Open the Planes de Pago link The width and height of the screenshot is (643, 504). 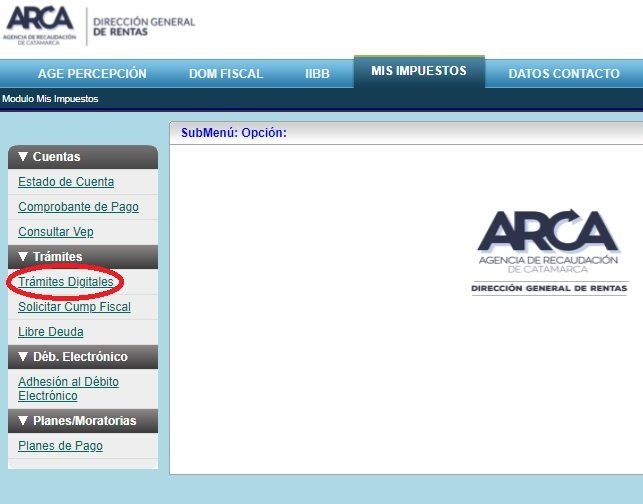[60, 446]
